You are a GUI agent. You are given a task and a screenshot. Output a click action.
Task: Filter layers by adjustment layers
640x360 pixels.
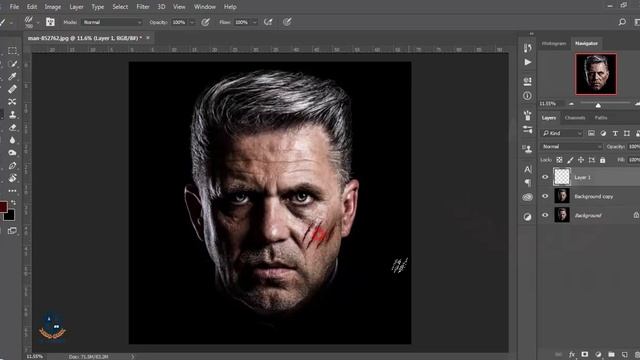(603, 133)
